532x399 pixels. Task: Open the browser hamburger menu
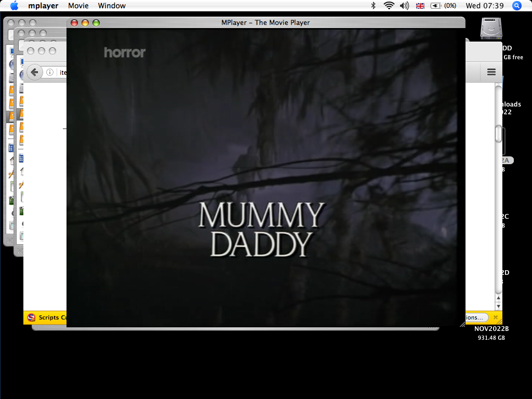click(x=491, y=72)
